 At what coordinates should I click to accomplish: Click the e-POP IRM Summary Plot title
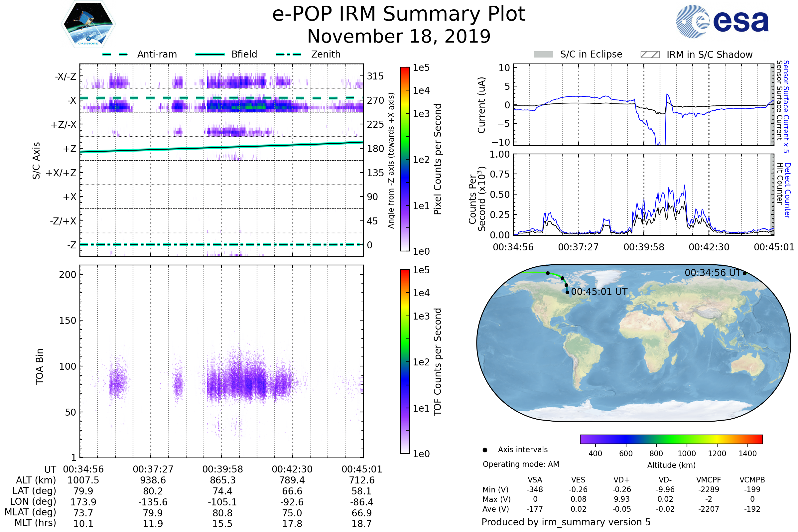tap(399, 14)
